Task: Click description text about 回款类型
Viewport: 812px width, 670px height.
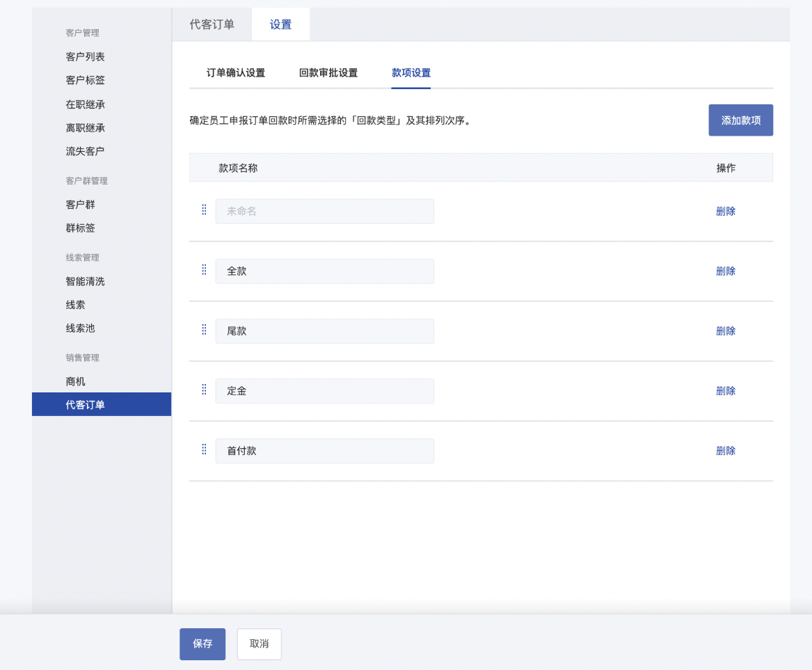Action: click(x=331, y=120)
